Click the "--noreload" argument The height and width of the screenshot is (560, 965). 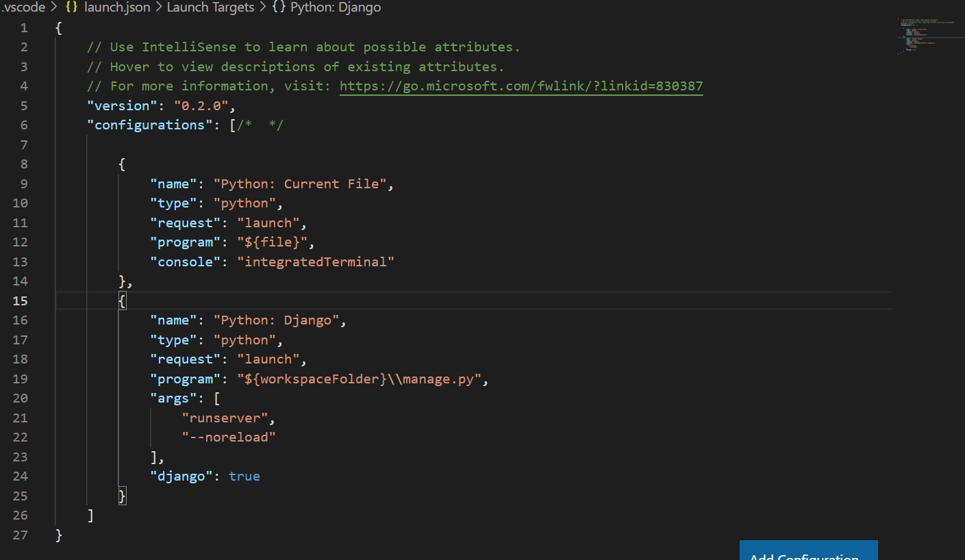point(229,437)
